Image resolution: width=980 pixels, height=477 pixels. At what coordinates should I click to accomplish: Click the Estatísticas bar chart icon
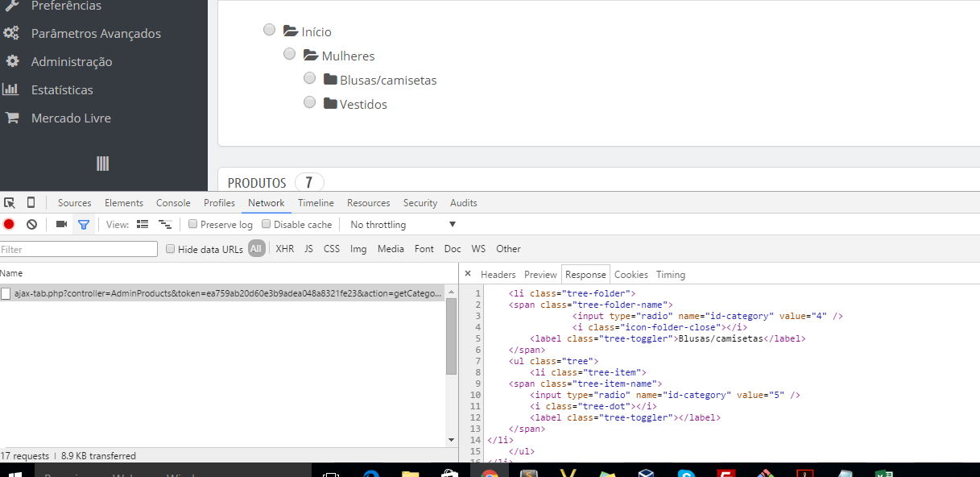pos(11,89)
